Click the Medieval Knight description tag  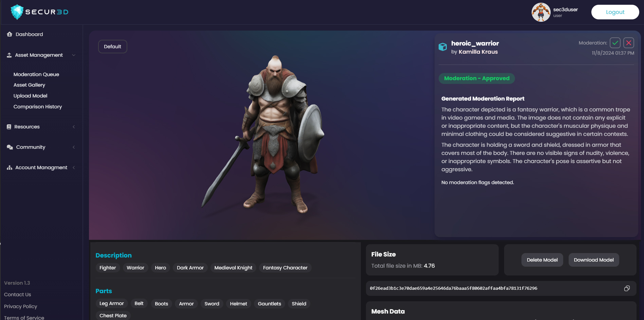point(233,268)
